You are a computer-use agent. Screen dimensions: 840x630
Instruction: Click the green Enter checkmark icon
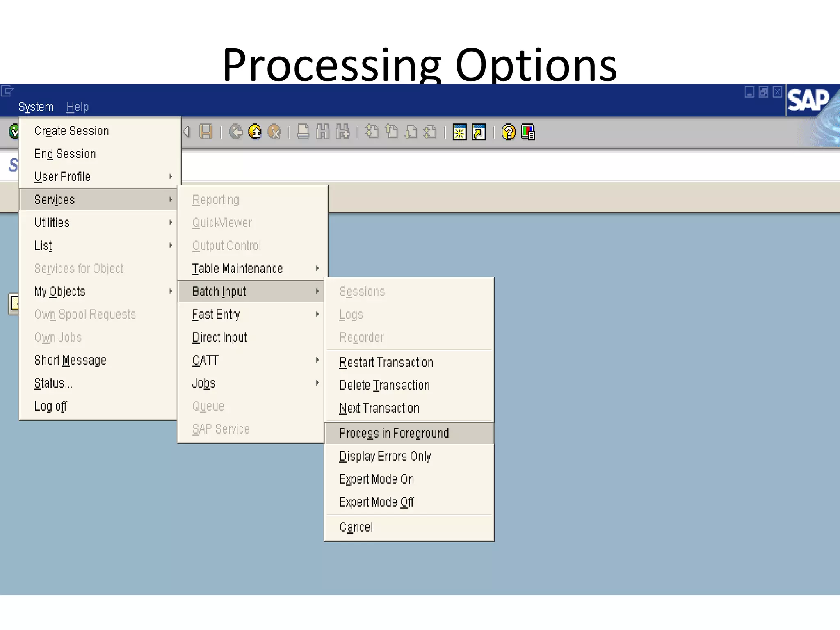(x=14, y=132)
